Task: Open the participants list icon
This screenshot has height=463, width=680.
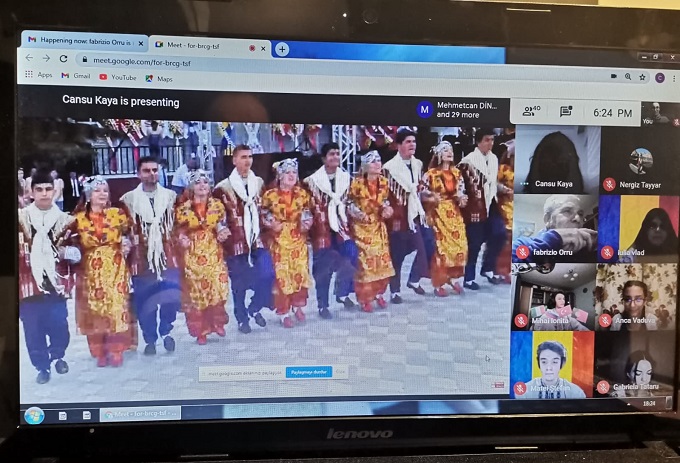Action: tap(530, 111)
